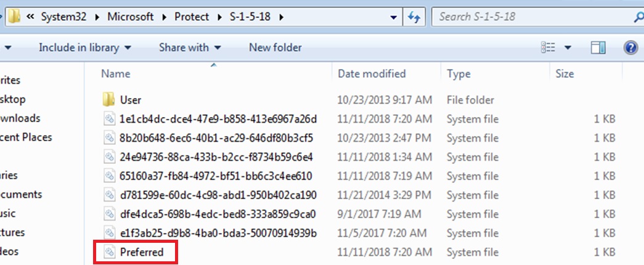This screenshot has height=265, width=644.
Task: Sort files by the Name column
Action: pos(116,74)
